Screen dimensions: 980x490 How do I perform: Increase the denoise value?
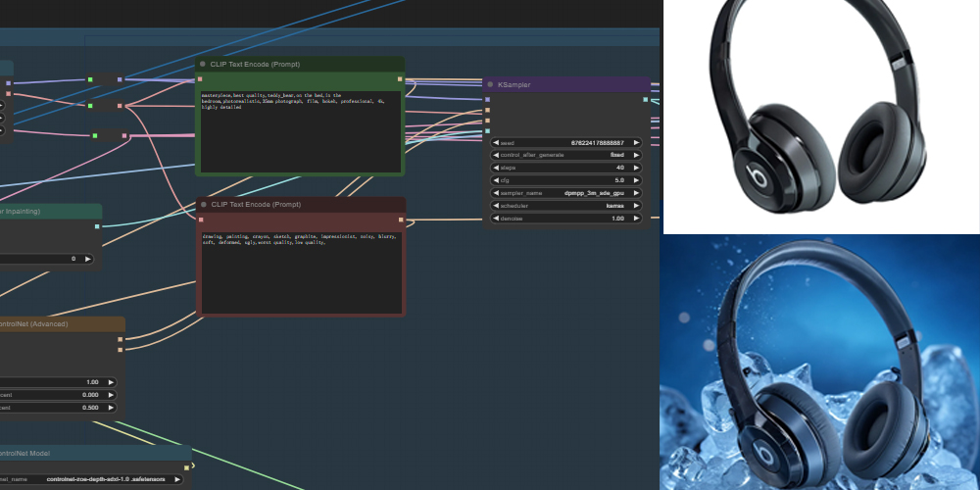[x=636, y=219]
